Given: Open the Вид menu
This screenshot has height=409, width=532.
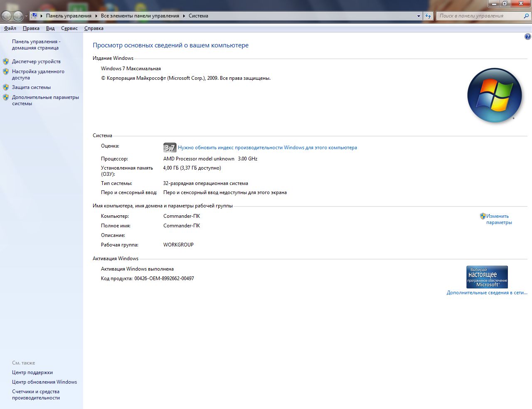Looking at the screenshot, I should pyautogui.click(x=50, y=28).
